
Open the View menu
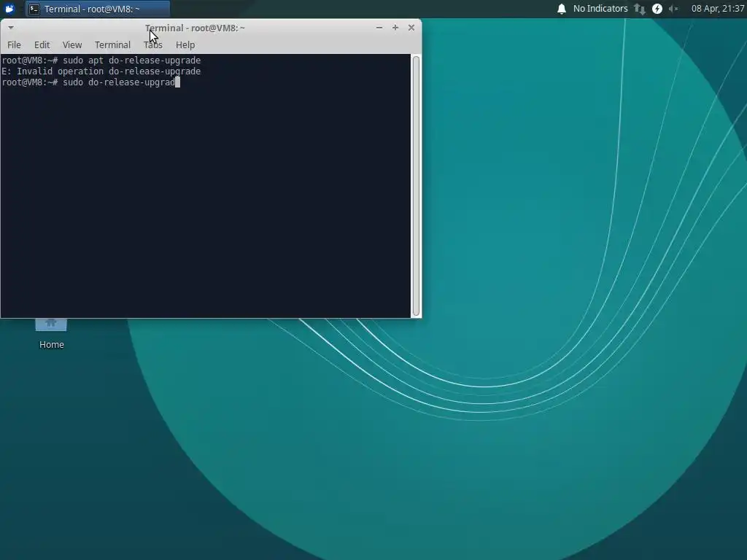pos(72,44)
